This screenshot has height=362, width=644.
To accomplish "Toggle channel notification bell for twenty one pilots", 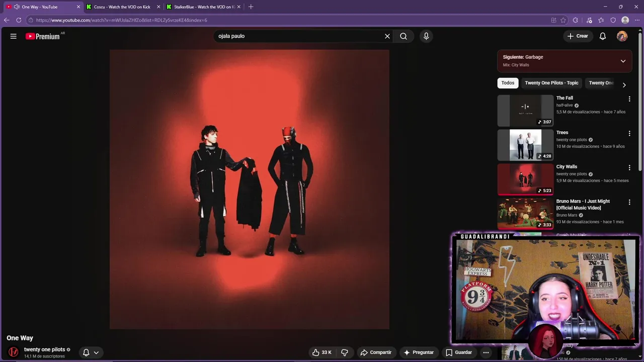I will coord(86,352).
